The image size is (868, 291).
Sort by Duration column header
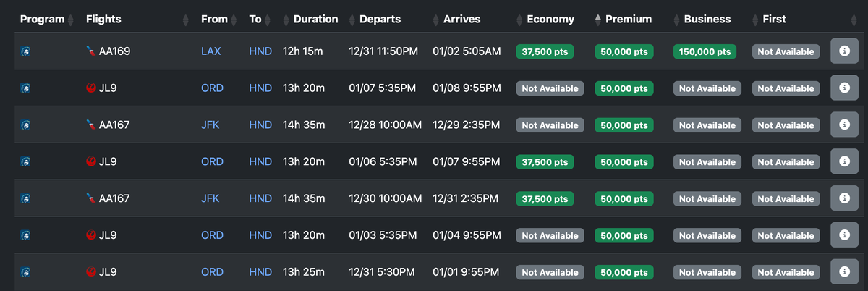pos(315,20)
